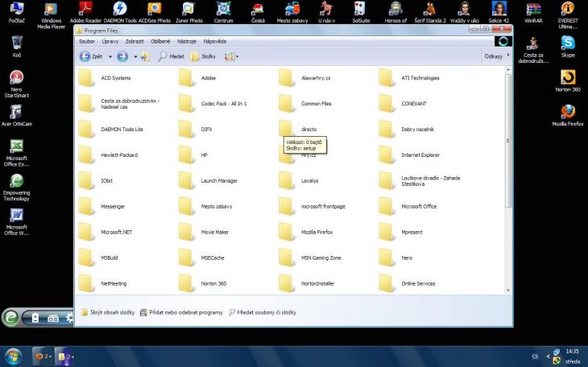The width and height of the screenshot is (588, 367).
Task: Click the CS language indicator in tray
Action: [x=535, y=357]
